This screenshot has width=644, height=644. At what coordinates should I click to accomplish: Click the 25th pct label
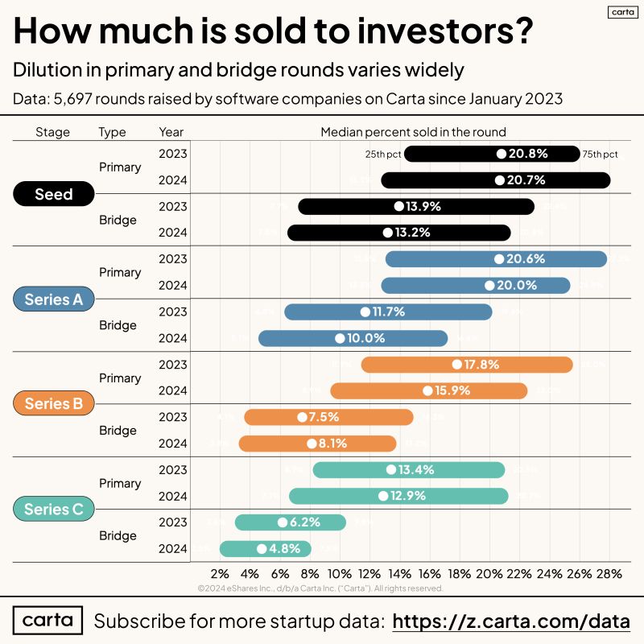click(x=383, y=155)
